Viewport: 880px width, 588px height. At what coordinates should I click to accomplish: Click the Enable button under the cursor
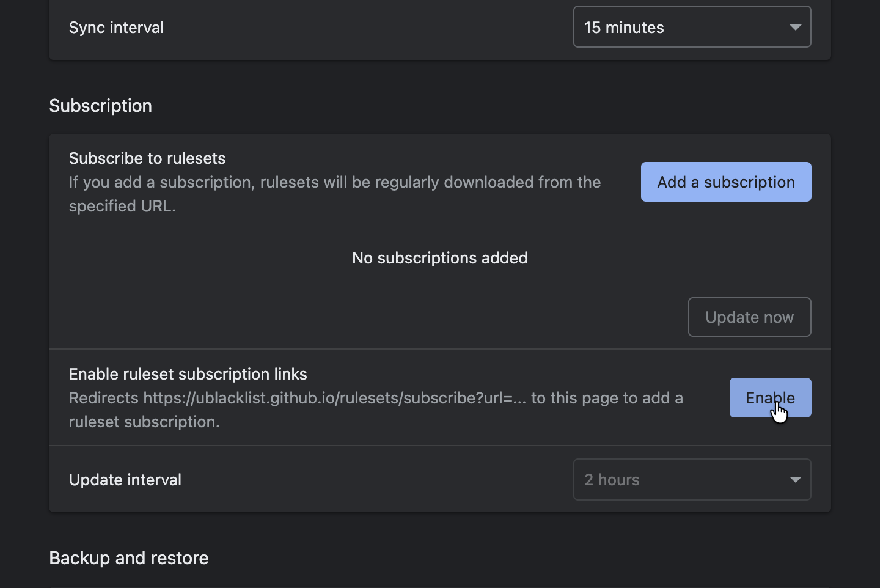click(x=770, y=397)
